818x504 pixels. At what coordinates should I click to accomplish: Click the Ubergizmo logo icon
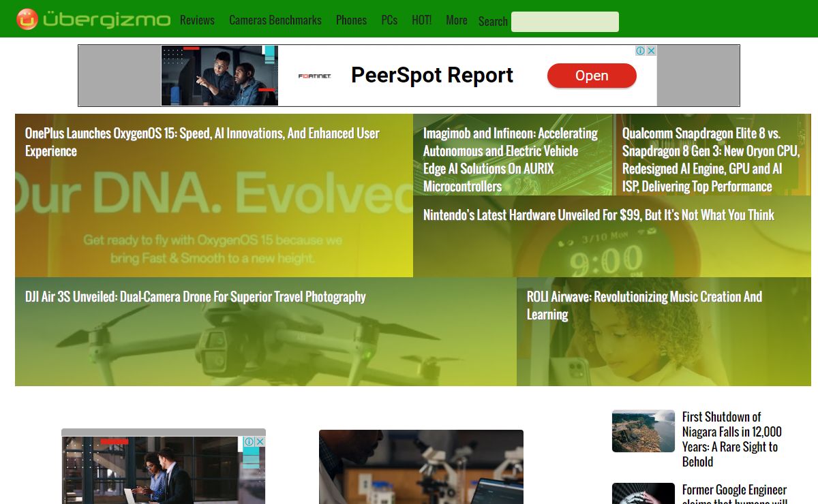tap(27, 19)
